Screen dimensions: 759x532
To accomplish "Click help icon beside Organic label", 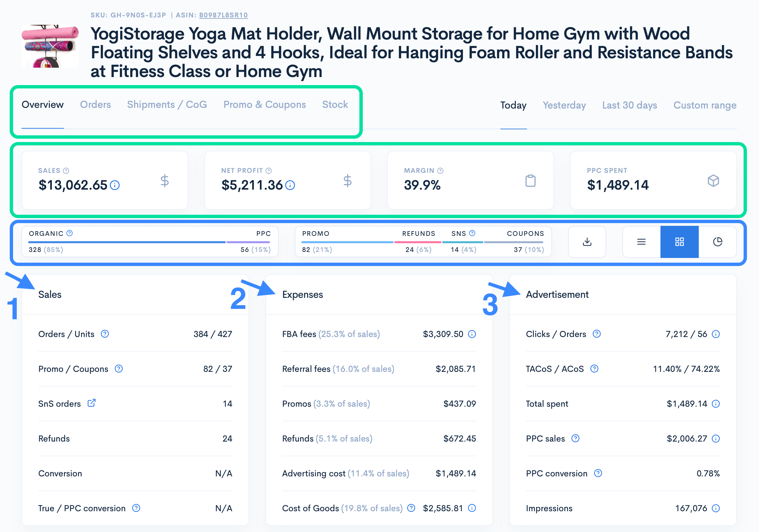I will (x=70, y=233).
